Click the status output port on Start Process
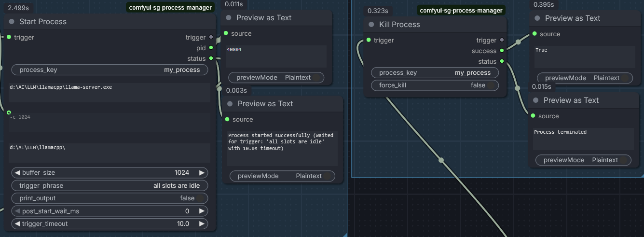The width and height of the screenshot is (644, 237). pyautogui.click(x=211, y=58)
